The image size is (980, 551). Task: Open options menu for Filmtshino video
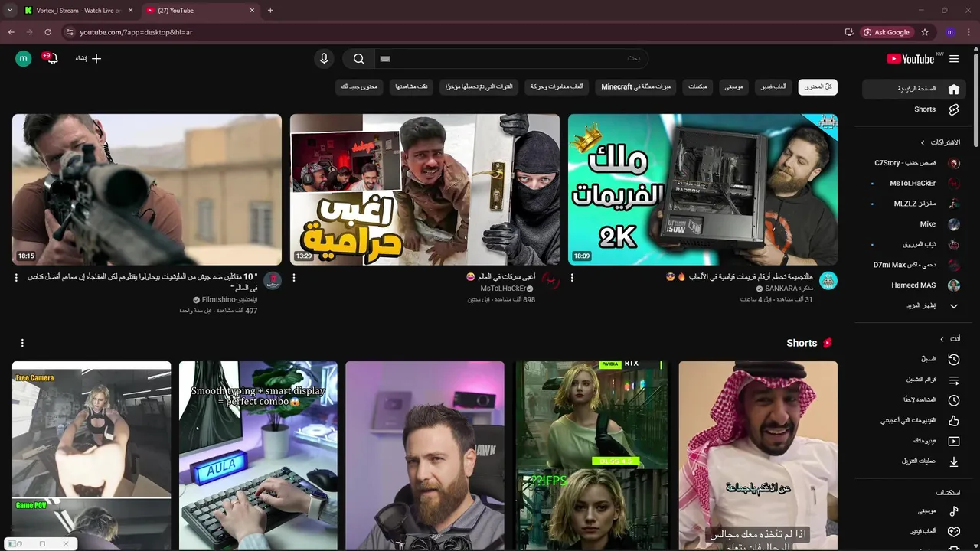[x=16, y=278]
